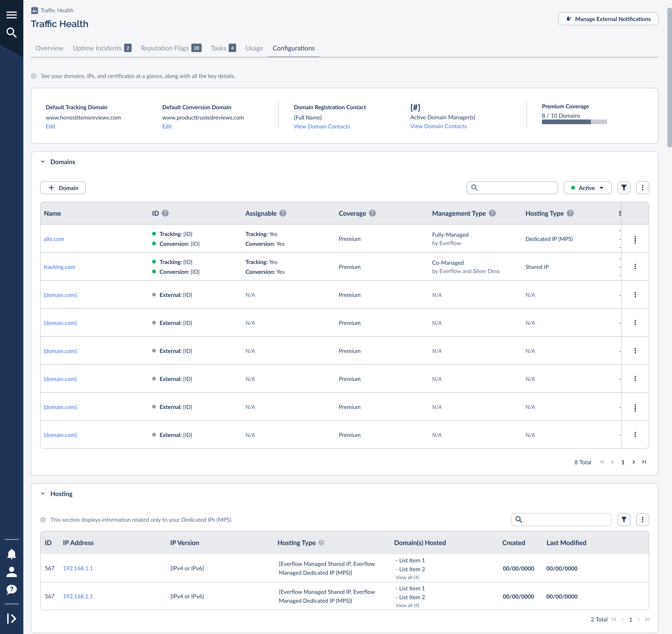Screen dimensions: 672x634
Task: Open the user profile icon
Action: click(11, 572)
